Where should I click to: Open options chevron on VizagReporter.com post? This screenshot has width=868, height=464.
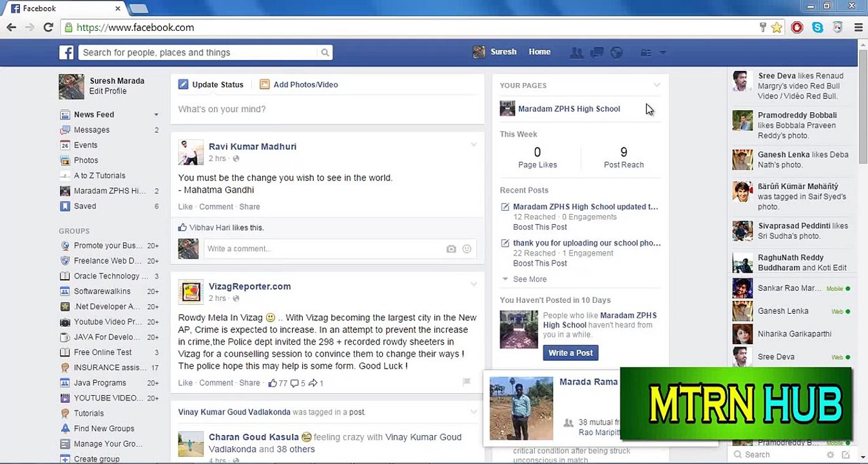[474, 284]
